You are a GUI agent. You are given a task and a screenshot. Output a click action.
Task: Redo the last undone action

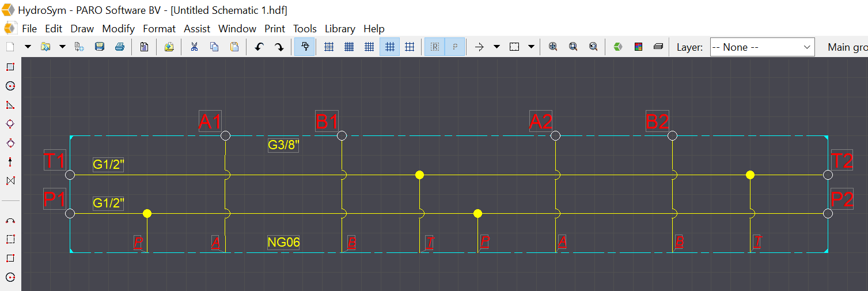(x=279, y=47)
